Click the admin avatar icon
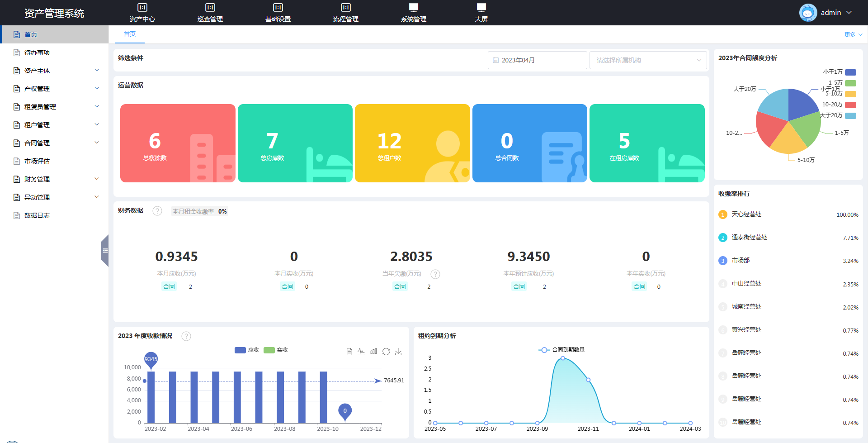 click(x=808, y=13)
